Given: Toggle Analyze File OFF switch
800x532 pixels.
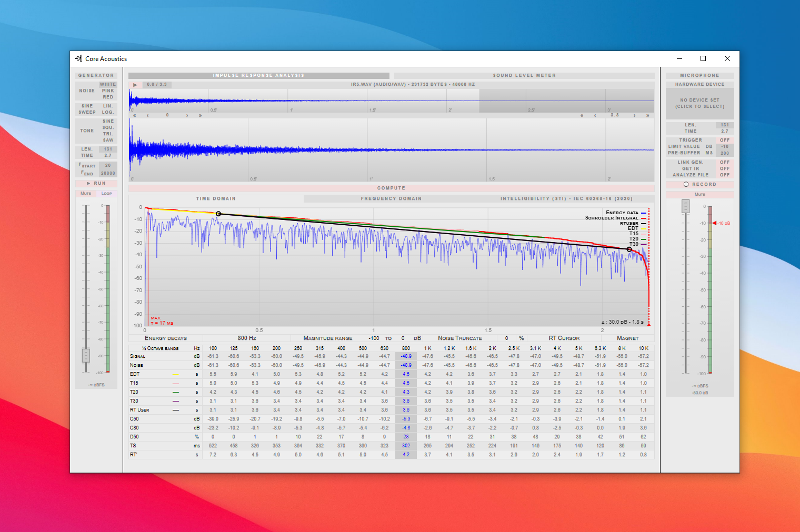Looking at the screenshot, I should coord(725,175).
